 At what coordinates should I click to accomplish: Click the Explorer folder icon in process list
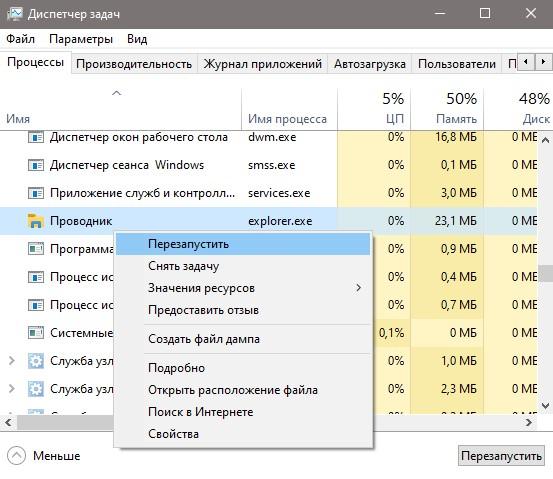pyautogui.click(x=36, y=221)
